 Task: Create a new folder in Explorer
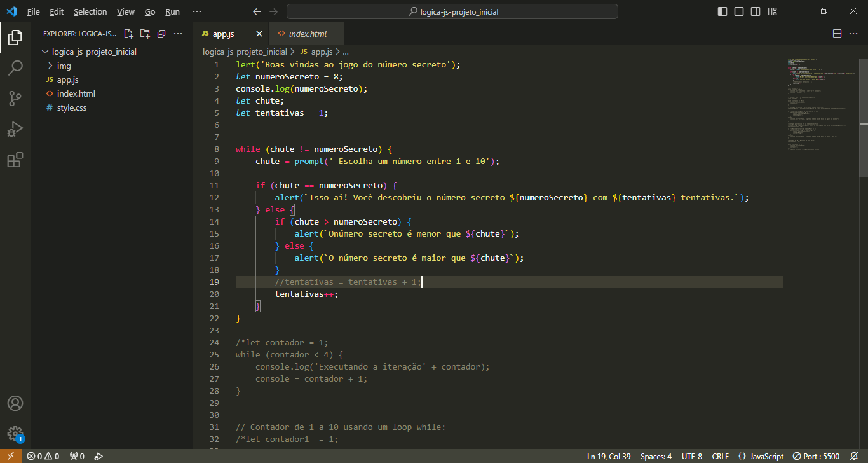145,34
